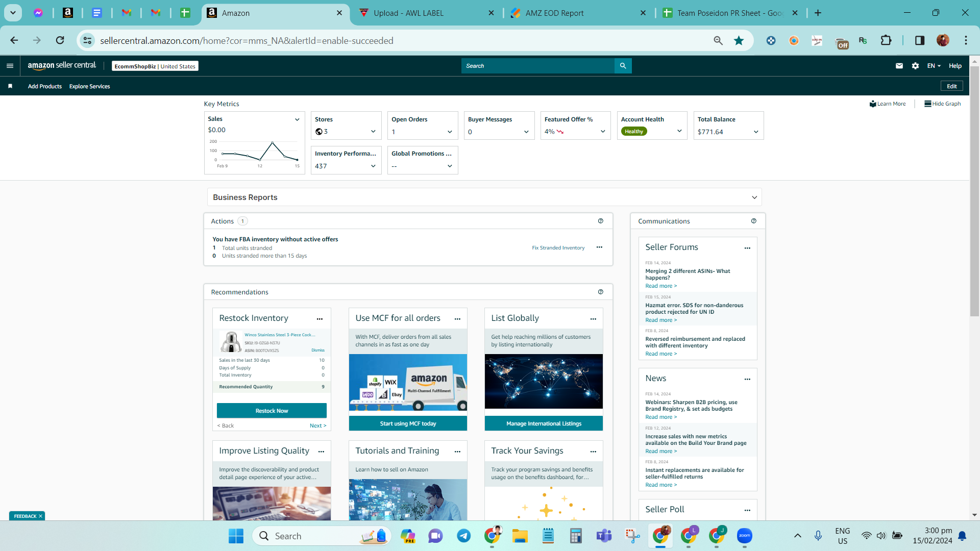Image resolution: width=980 pixels, height=551 pixels.
Task: Expand the Open Orders dropdown
Action: 450,132
